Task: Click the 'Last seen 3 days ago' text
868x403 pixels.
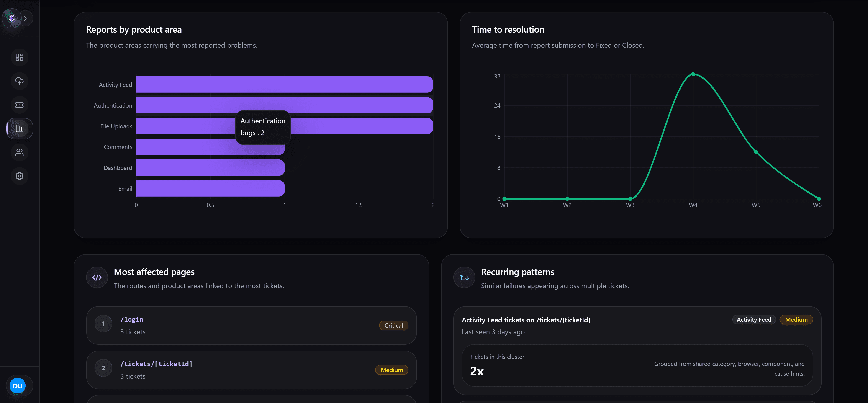Action: (x=493, y=332)
